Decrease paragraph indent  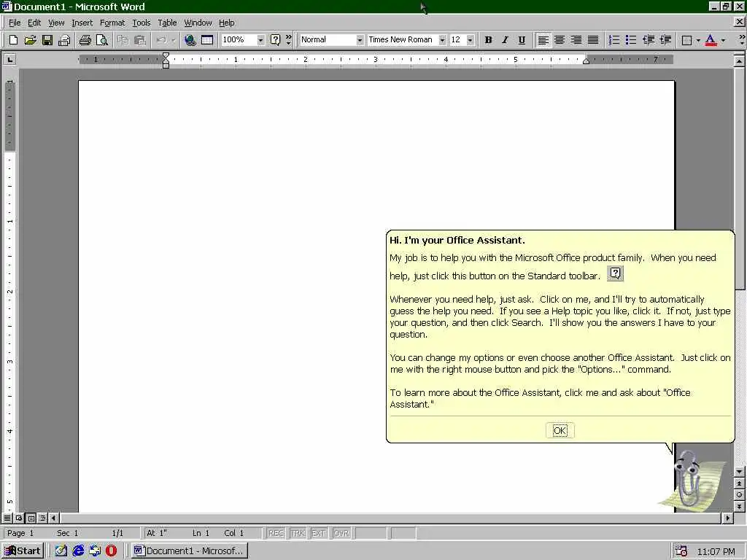649,40
